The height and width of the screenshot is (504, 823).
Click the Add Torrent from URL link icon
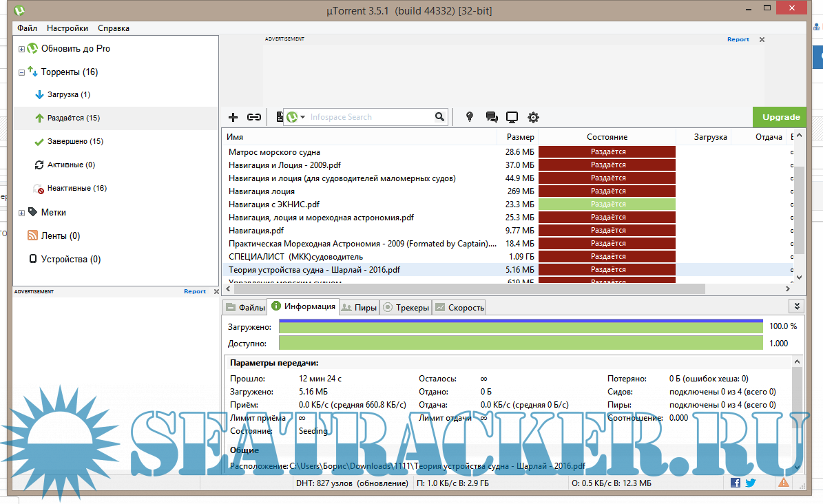tap(254, 117)
